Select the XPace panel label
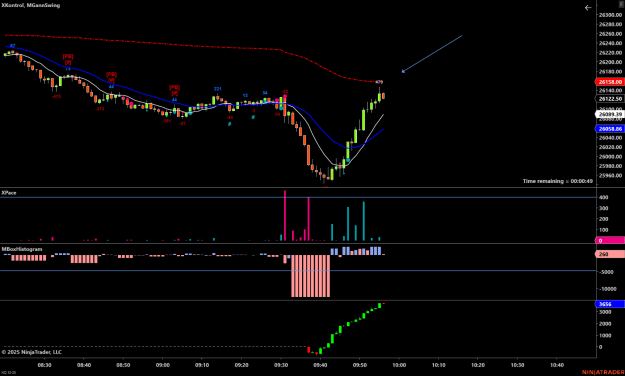The image size is (625, 376). click(x=9, y=193)
